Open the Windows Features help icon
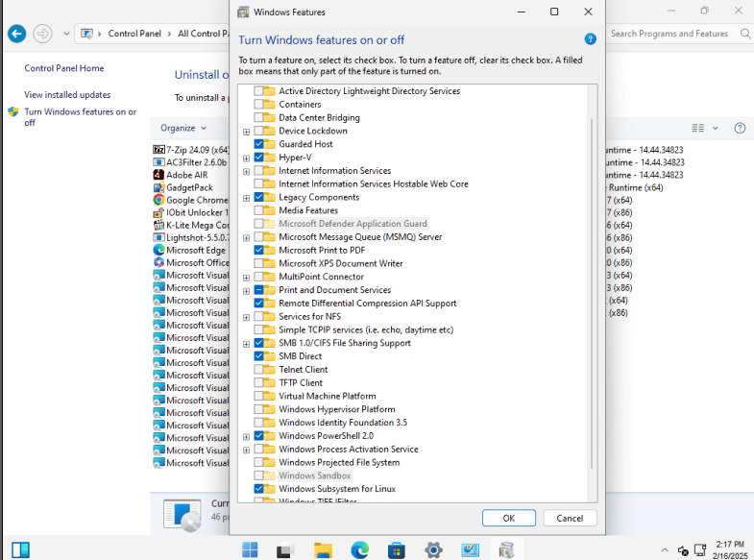This screenshot has width=754, height=560. (590, 39)
